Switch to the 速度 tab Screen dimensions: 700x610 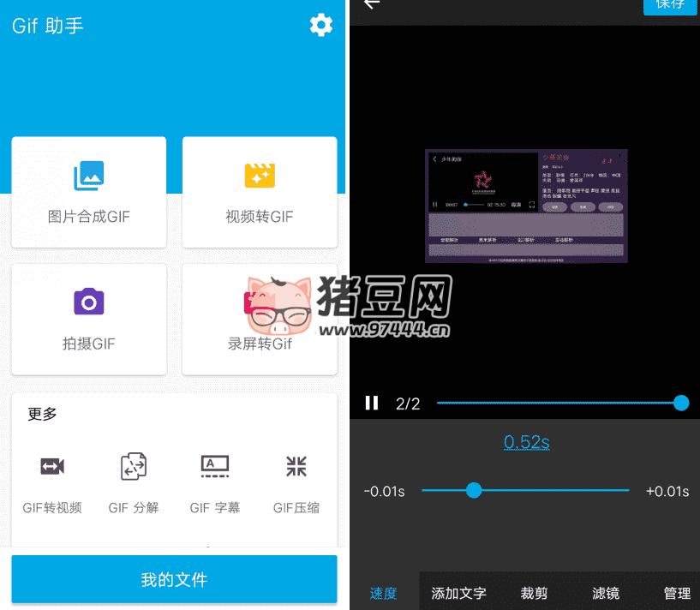(384, 593)
